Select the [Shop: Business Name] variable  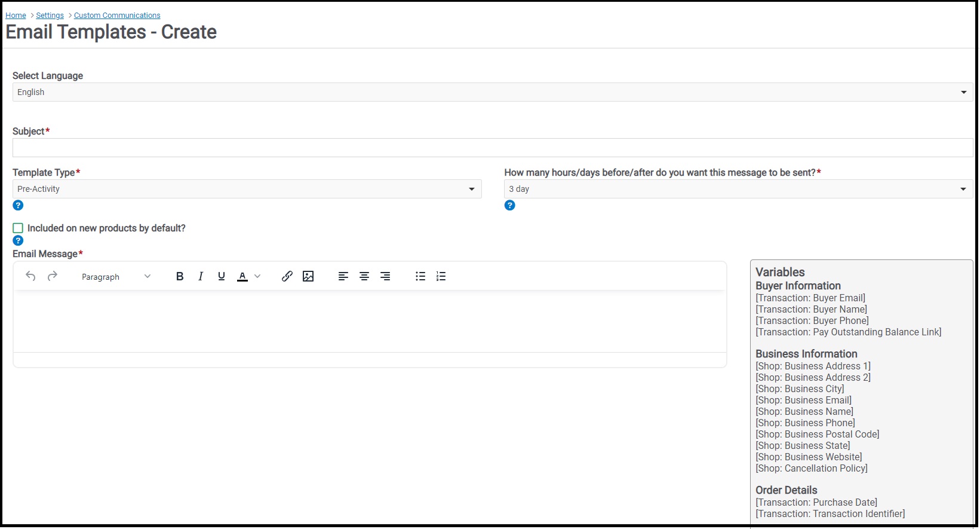(x=804, y=411)
